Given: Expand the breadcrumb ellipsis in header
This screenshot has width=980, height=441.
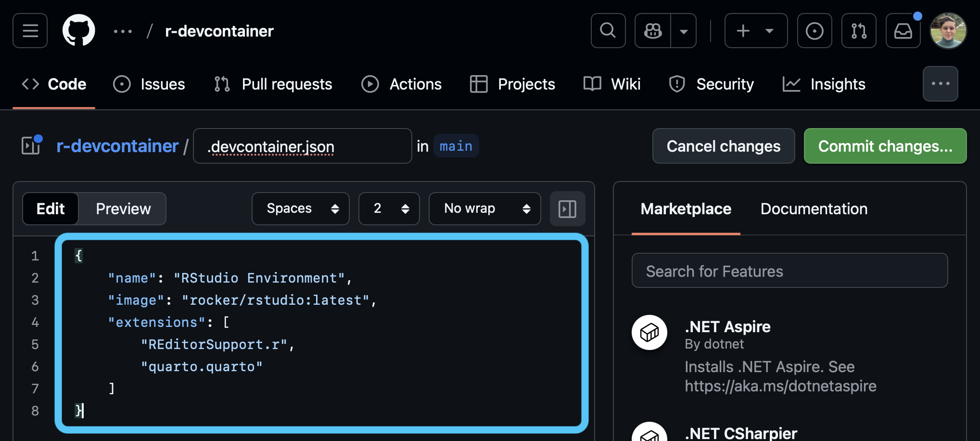Looking at the screenshot, I should (123, 31).
